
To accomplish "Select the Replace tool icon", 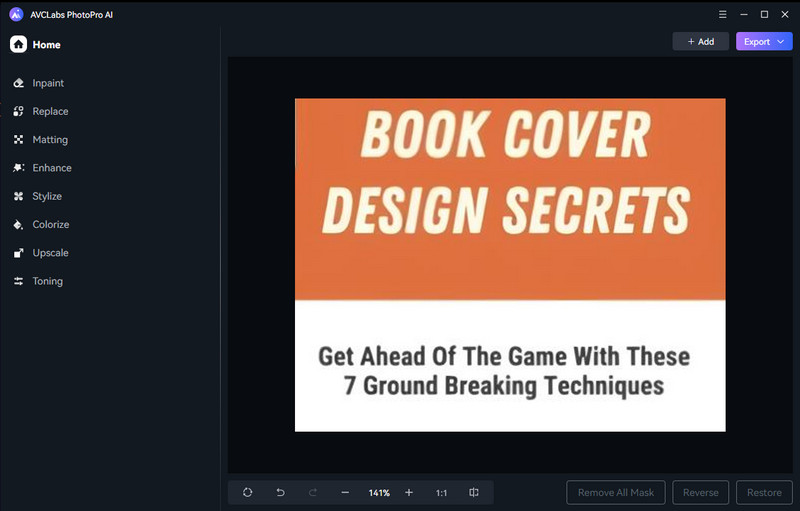I will click(18, 111).
